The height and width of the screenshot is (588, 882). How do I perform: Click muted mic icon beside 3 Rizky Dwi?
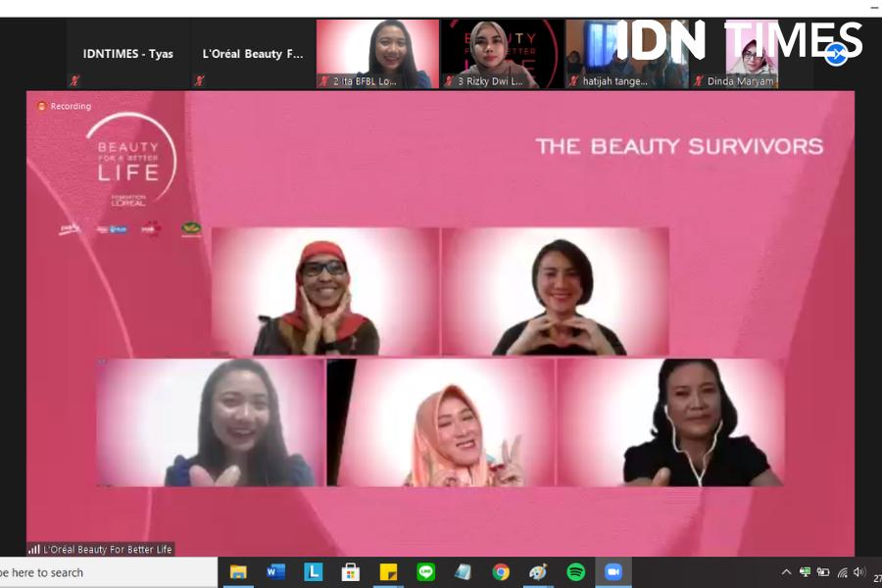tap(449, 81)
